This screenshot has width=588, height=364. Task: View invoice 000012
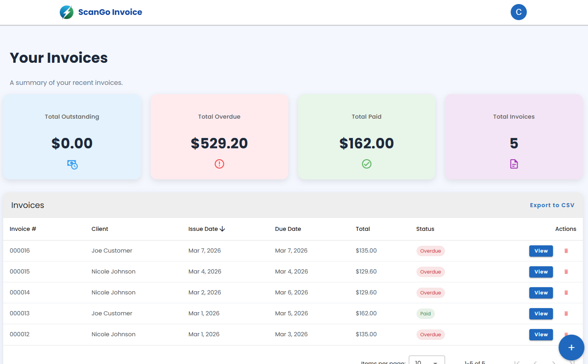[x=541, y=335]
